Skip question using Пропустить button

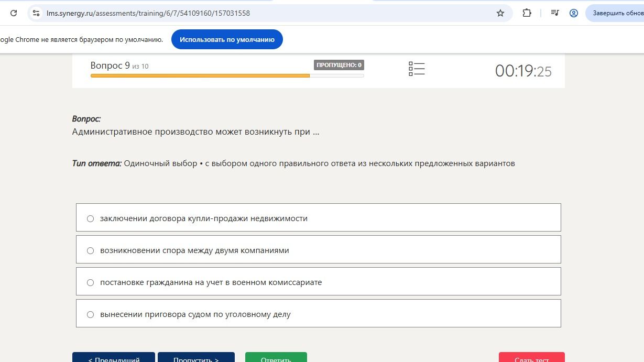coord(196,357)
